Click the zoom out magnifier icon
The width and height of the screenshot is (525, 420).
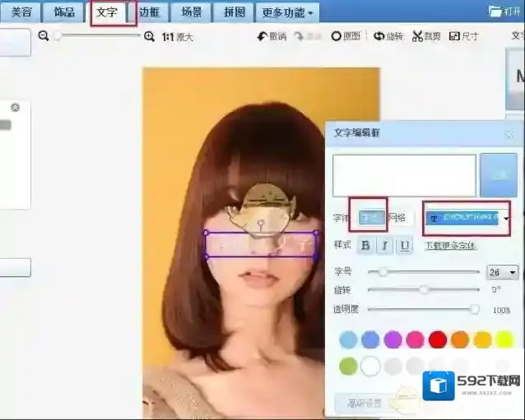point(44,36)
